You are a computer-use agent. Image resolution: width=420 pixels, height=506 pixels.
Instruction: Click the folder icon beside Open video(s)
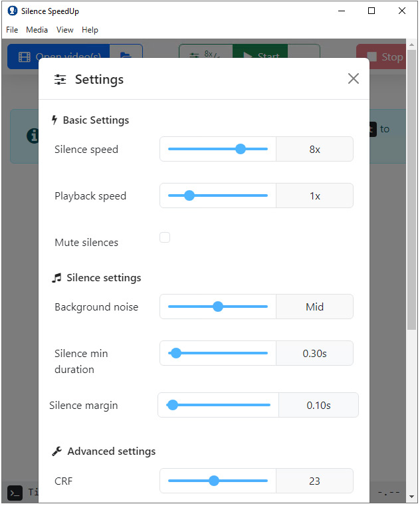(126, 55)
